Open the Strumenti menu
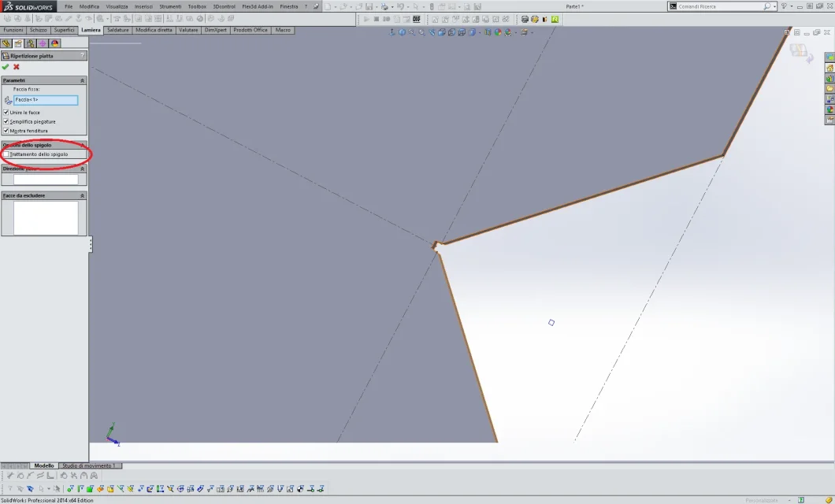 (x=170, y=6)
